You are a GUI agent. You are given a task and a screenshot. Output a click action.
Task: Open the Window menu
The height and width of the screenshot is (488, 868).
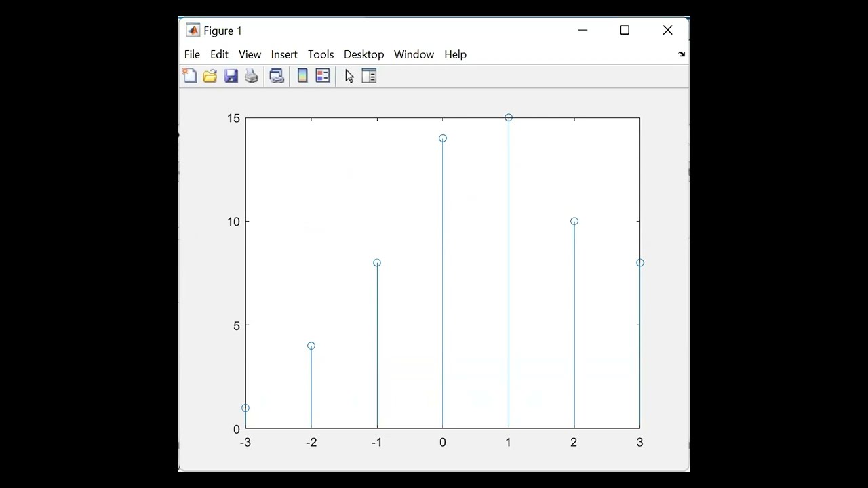click(414, 54)
